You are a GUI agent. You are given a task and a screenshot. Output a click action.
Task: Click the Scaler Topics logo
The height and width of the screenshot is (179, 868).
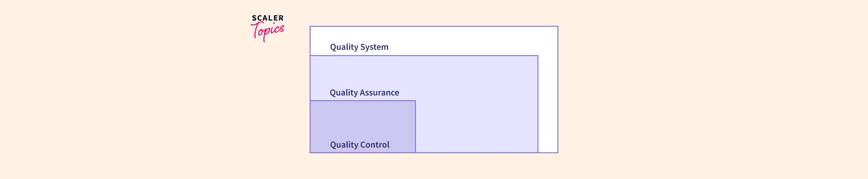[x=268, y=28]
